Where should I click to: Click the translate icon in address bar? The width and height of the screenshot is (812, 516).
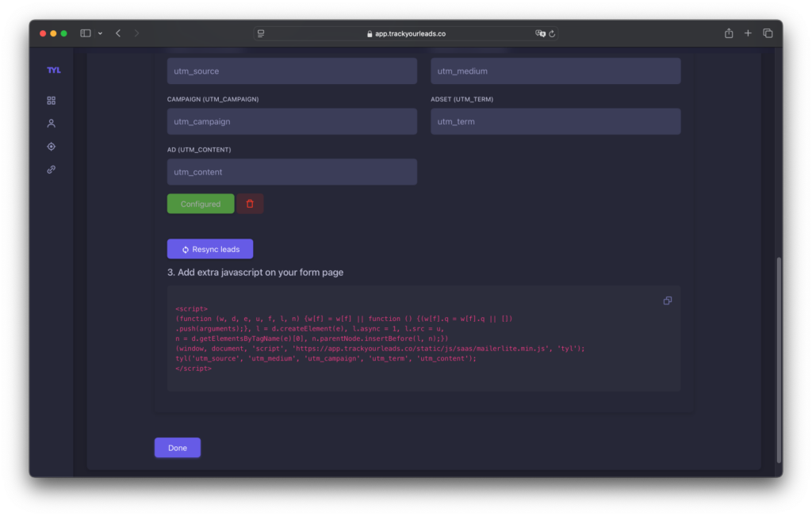click(540, 33)
